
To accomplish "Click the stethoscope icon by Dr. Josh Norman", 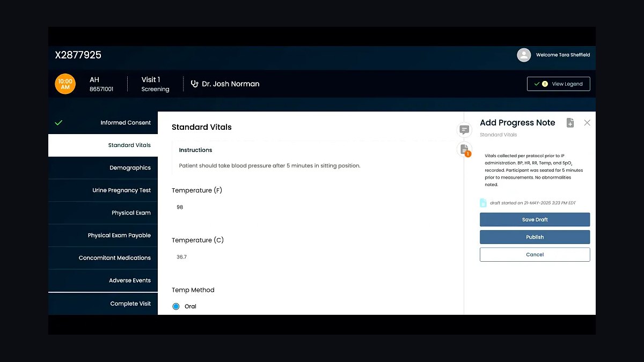I will 194,84.
